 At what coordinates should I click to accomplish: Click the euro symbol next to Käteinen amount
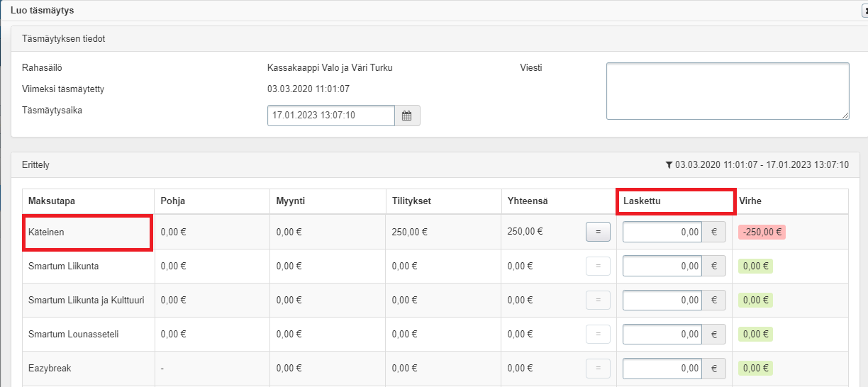tap(713, 232)
